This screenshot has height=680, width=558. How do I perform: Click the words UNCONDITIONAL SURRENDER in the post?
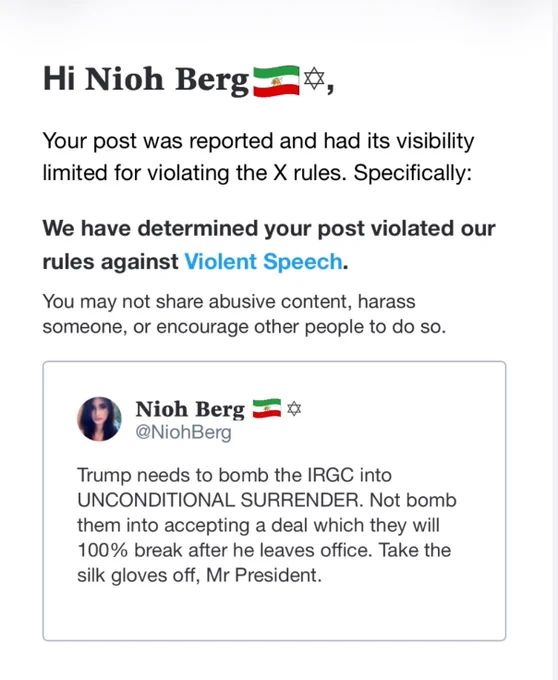tap(219, 500)
